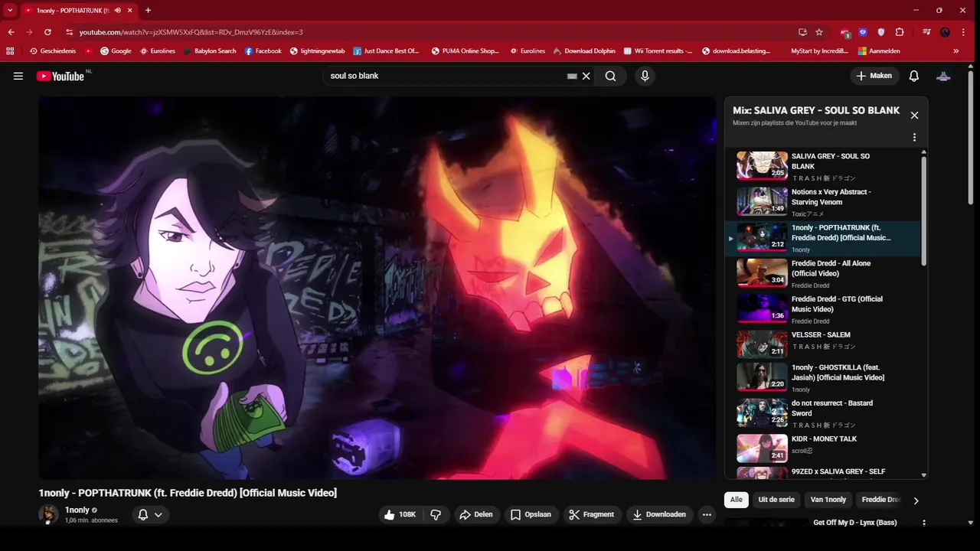This screenshot has height=551, width=980.
Task: Open the on-screen keyboard icon in search
Action: click(572, 76)
